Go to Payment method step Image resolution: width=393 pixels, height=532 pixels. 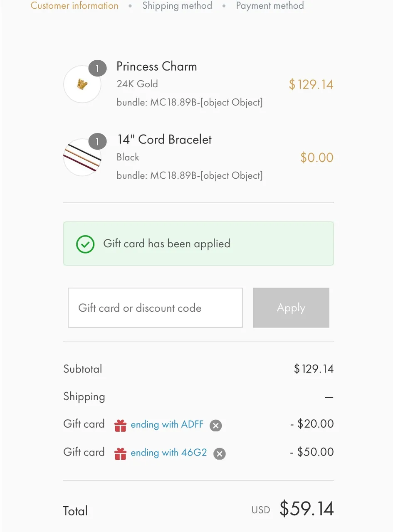270,6
